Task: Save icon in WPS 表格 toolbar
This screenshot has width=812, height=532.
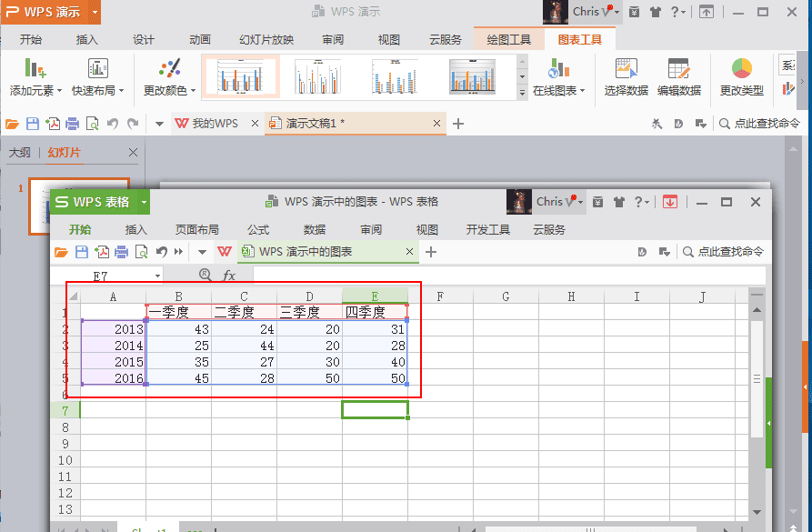Action: click(82, 252)
